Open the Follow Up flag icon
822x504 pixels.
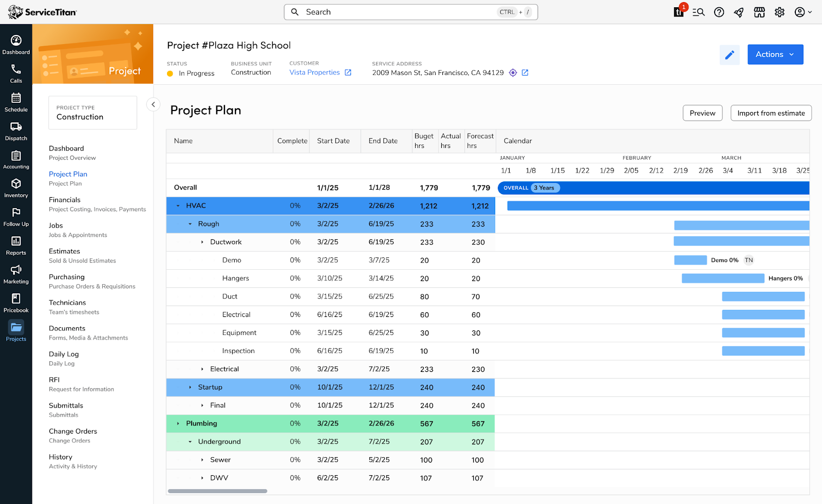coord(16,213)
